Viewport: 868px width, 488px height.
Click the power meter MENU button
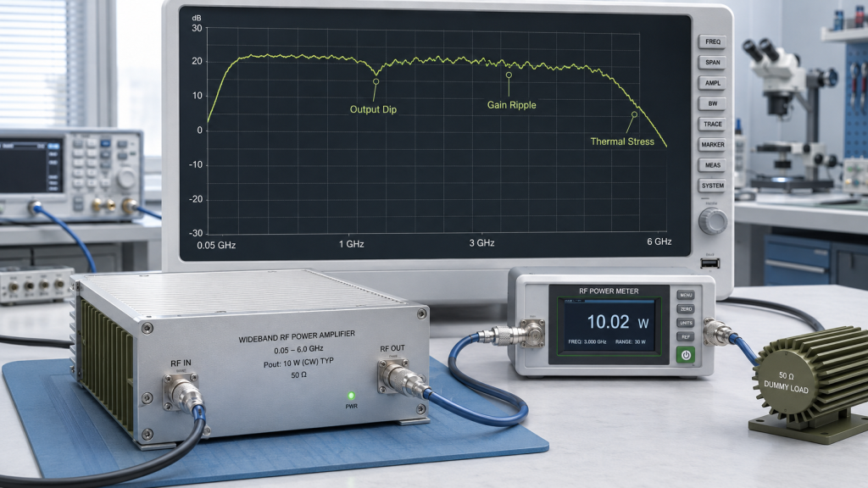tap(685, 295)
